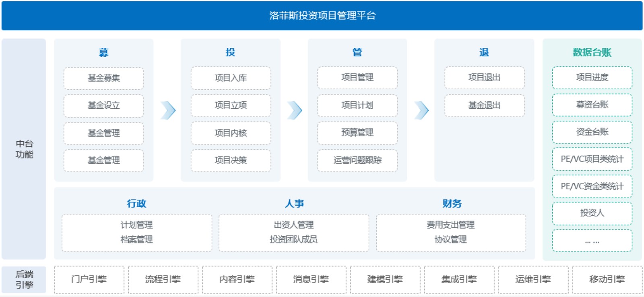
Task: Select the PE/VC资金类统计 item
Action: click(x=592, y=186)
